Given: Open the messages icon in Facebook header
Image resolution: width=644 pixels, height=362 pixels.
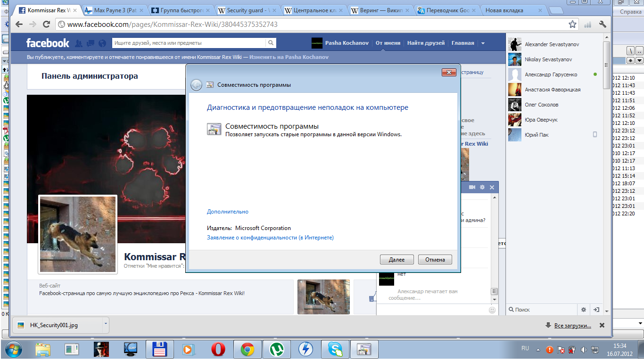Looking at the screenshot, I should 91,43.
